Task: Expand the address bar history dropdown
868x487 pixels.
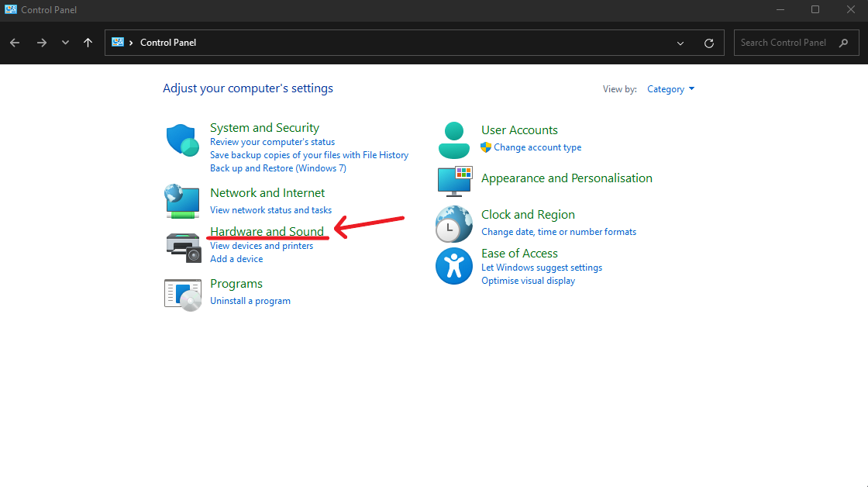Action: pyautogui.click(x=680, y=43)
